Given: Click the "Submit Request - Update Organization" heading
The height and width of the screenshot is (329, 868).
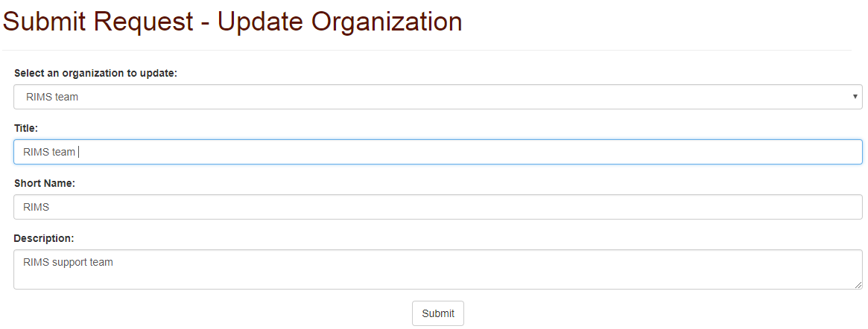Looking at the screenshot, I should pyautogui.click(x=232, y=21).
